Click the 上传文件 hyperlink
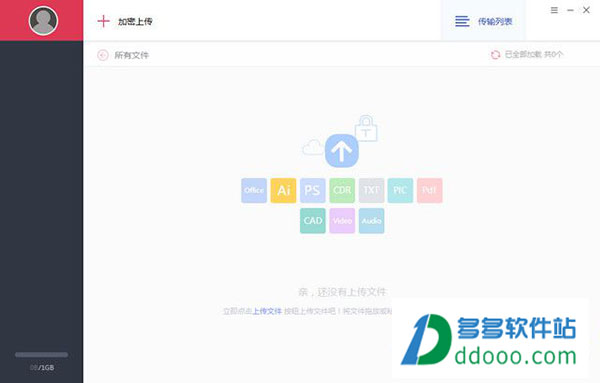 pos(267,311)
